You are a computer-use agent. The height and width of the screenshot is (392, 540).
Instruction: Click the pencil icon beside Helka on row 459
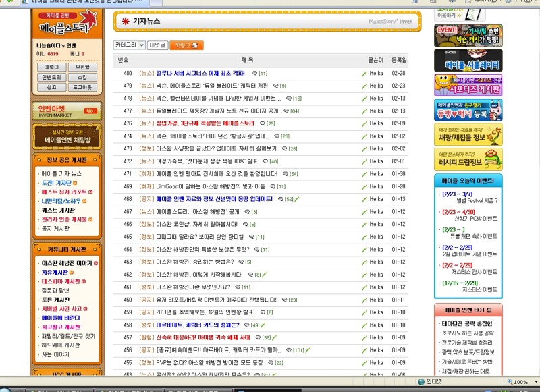364,312
